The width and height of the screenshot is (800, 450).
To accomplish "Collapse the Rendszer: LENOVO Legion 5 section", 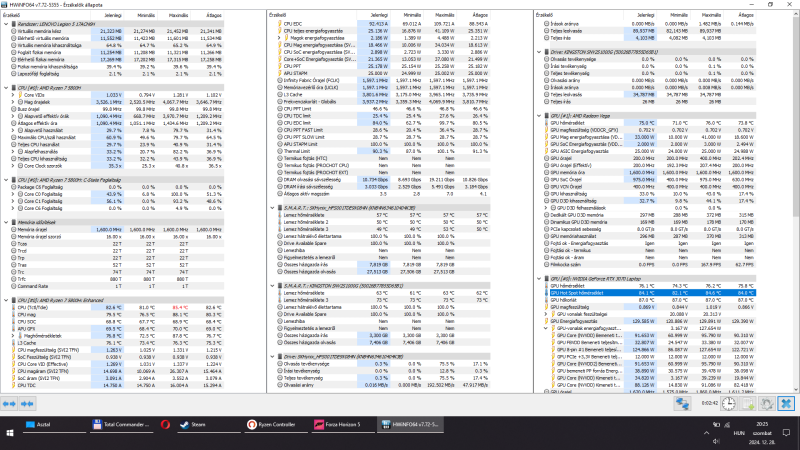I will coord(6,24).
